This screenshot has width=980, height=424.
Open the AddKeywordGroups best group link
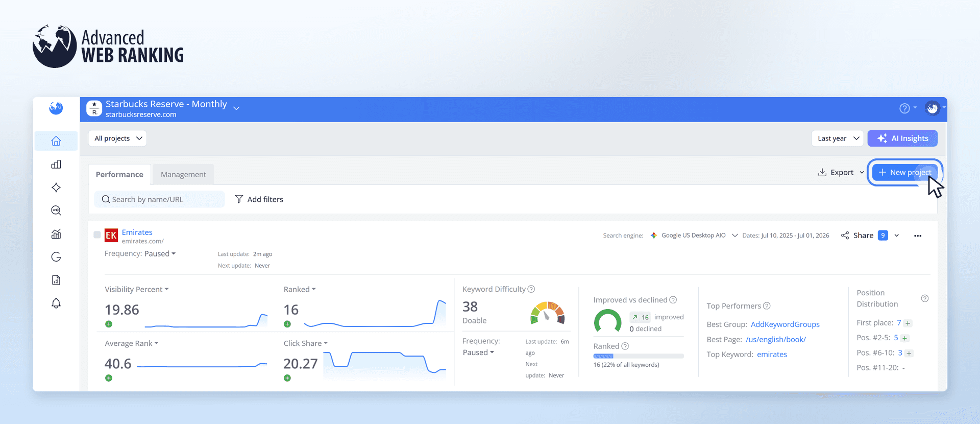(x=785, y=324)
